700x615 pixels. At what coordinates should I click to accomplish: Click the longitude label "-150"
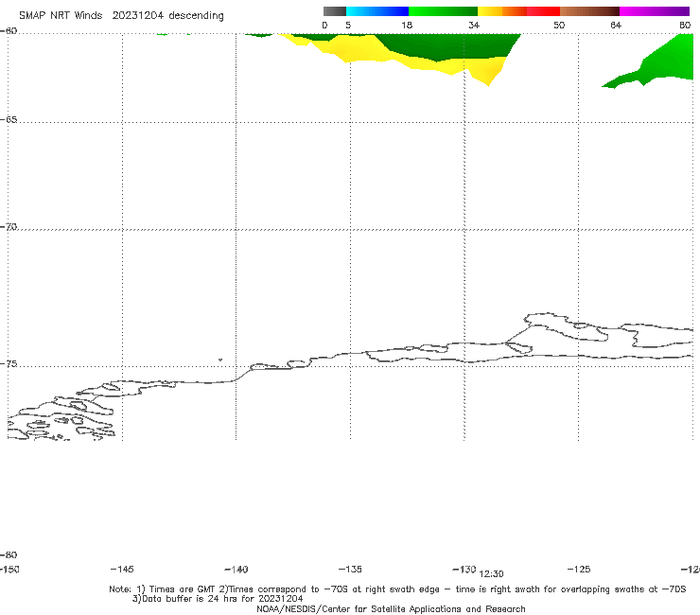(x=9, y=569)
